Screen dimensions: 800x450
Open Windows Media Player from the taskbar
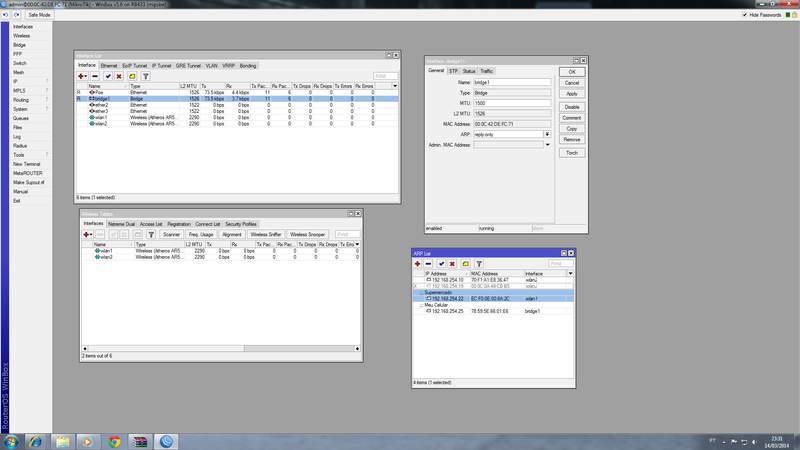pyautogui.click(x=88, y=442)
